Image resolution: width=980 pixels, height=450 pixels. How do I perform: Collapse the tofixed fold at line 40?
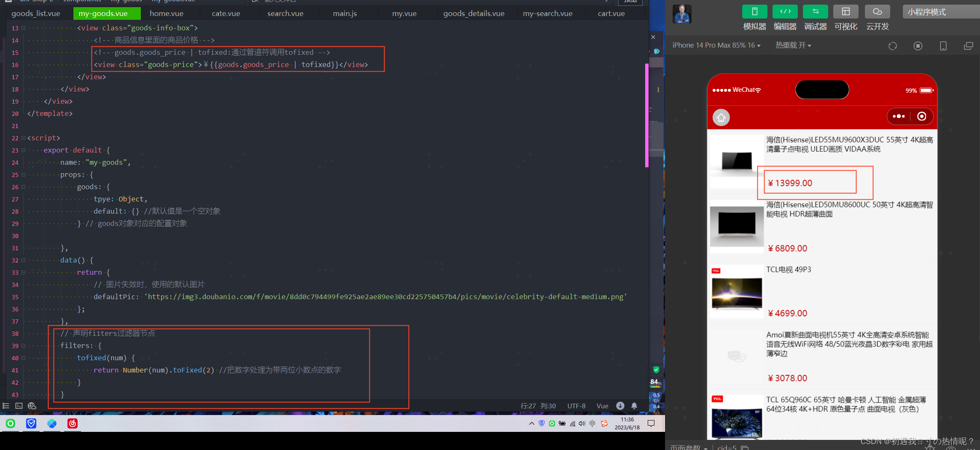23,358
